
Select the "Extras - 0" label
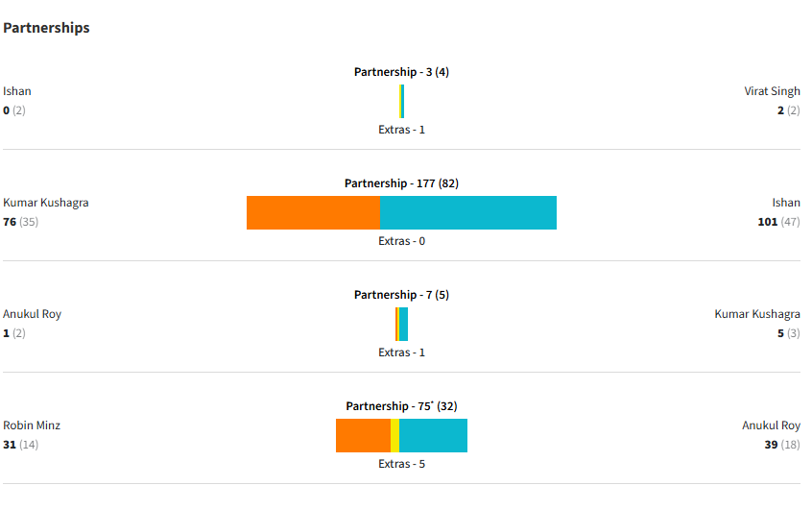pyautogui.click(x=401, y=241)
